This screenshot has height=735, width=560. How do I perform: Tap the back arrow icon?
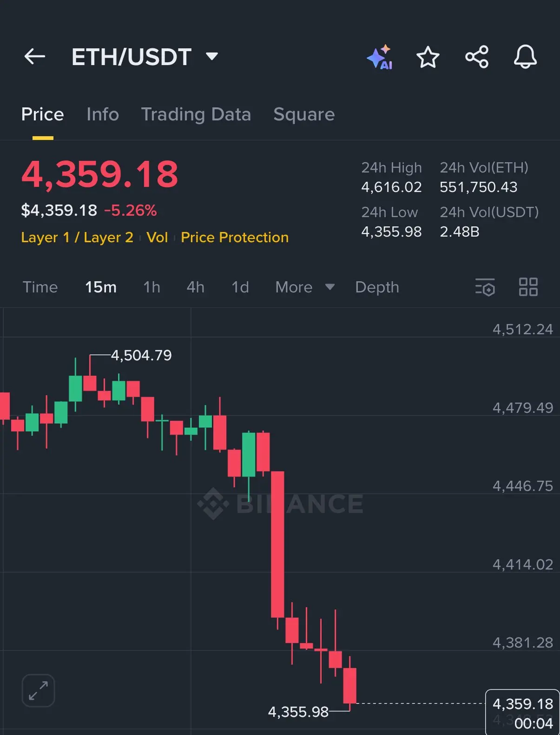pyautogui.click(x=35, y=57)
